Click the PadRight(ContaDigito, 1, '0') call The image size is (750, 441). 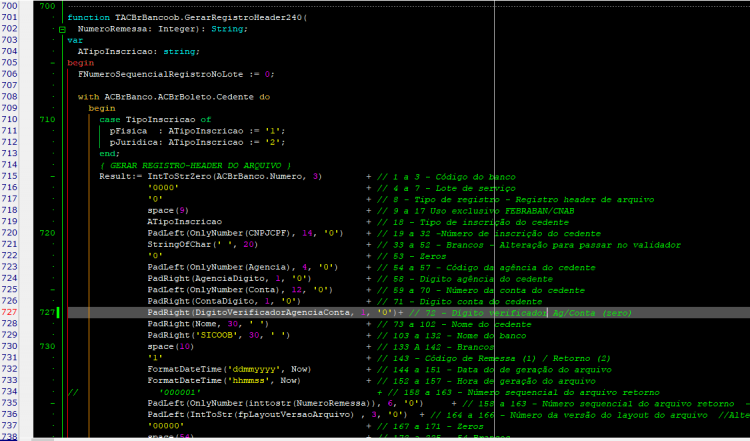click(224, 302)
